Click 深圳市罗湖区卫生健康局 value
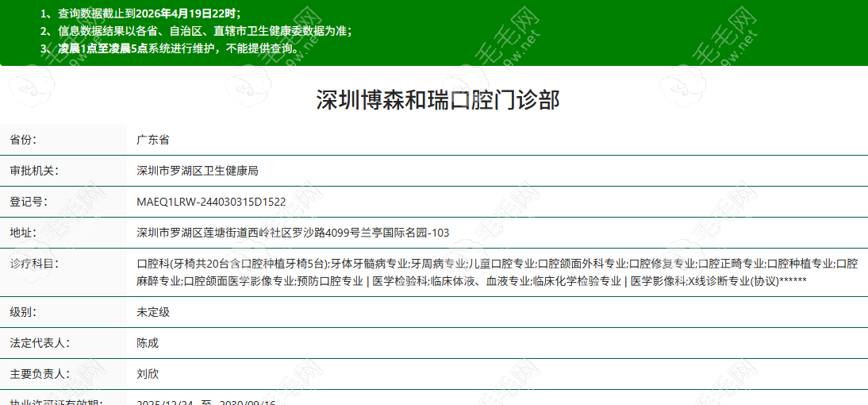Viewport: 868px width, 405px height. pos(197,171)
